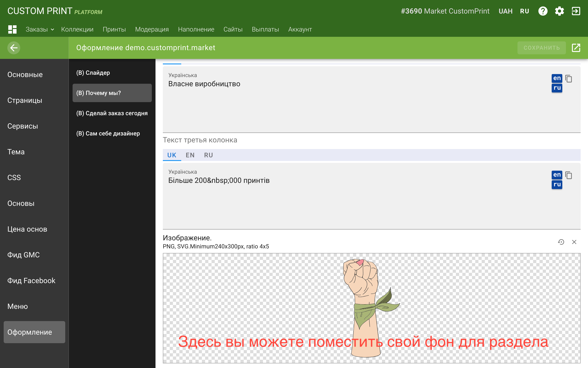Open the Выплаты menu

[265, 29]
